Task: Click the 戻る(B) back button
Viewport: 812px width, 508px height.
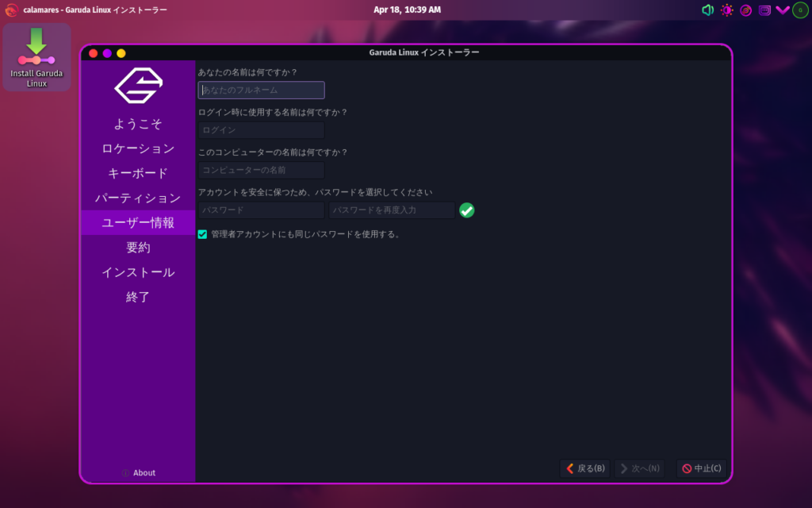Action: click(x=585, y=468)
